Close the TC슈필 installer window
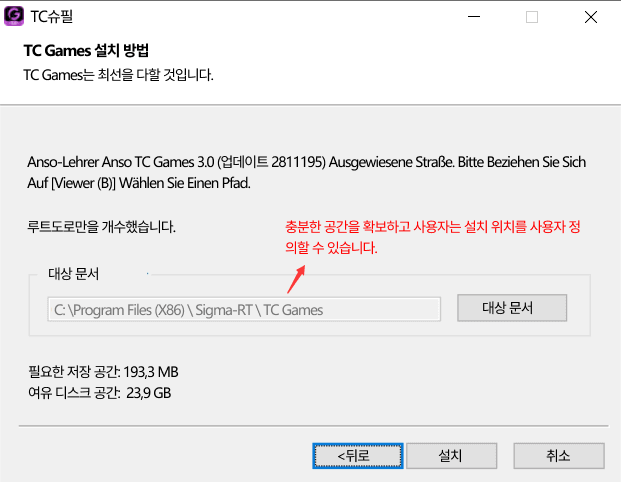This screenshot has width=621, height=482. [591, 17]
